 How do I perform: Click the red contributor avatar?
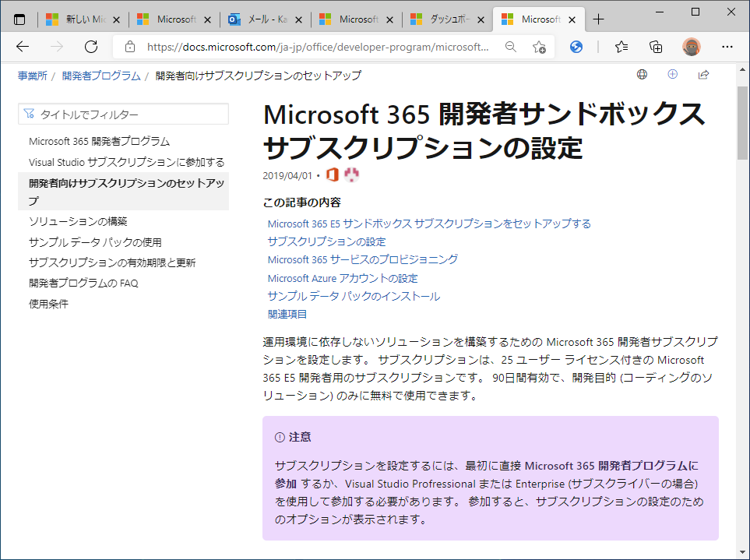coord(351,175)
